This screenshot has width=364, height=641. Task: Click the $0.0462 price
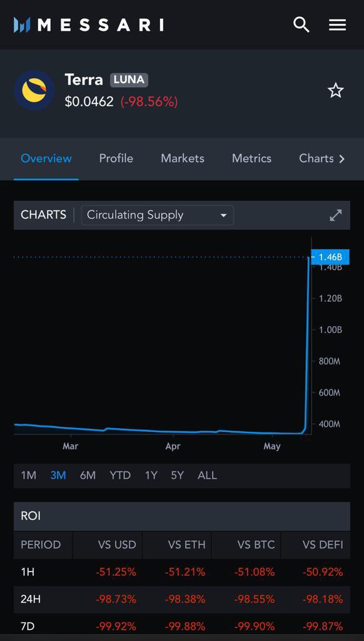click(x=89, y=101)
